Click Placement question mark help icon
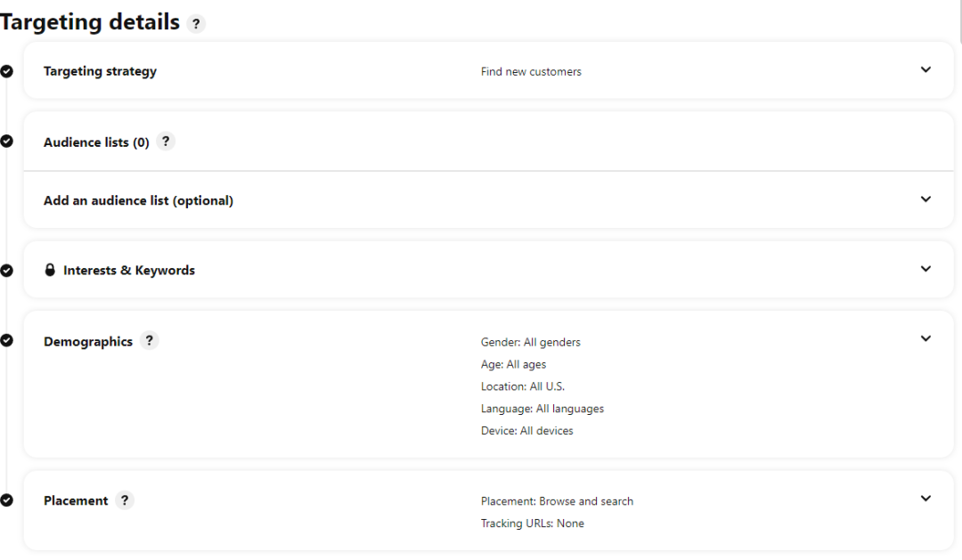The image size is (962, 560). tap(125, 500)
